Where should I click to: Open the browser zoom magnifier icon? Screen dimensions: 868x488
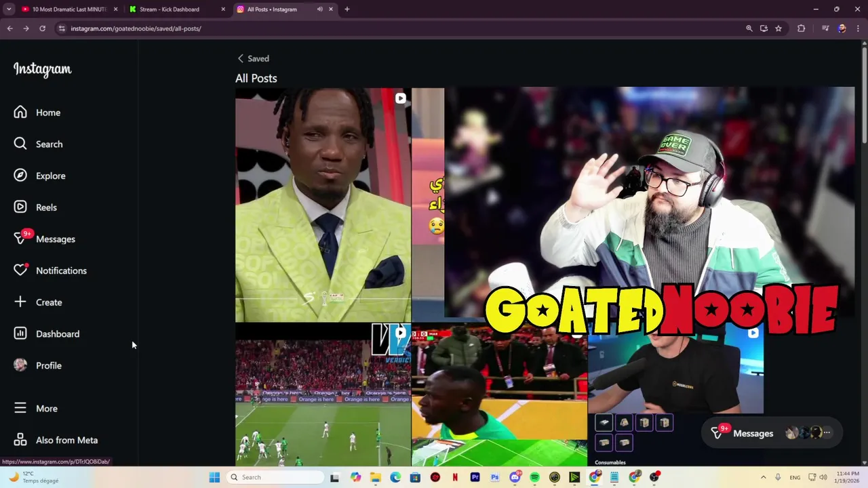[749, 28]
